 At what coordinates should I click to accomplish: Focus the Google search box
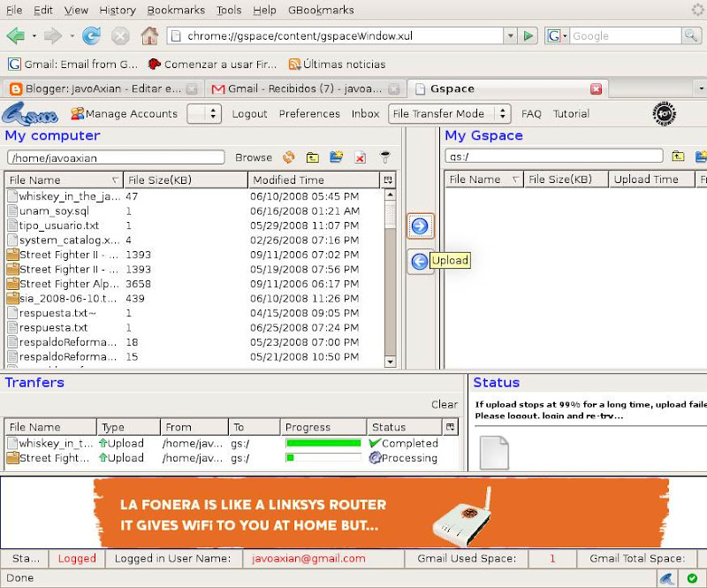[x=625, y=35]
